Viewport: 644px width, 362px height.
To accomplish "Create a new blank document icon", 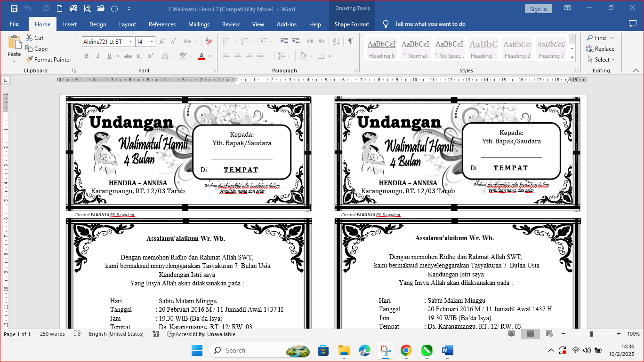I will 59,8.
